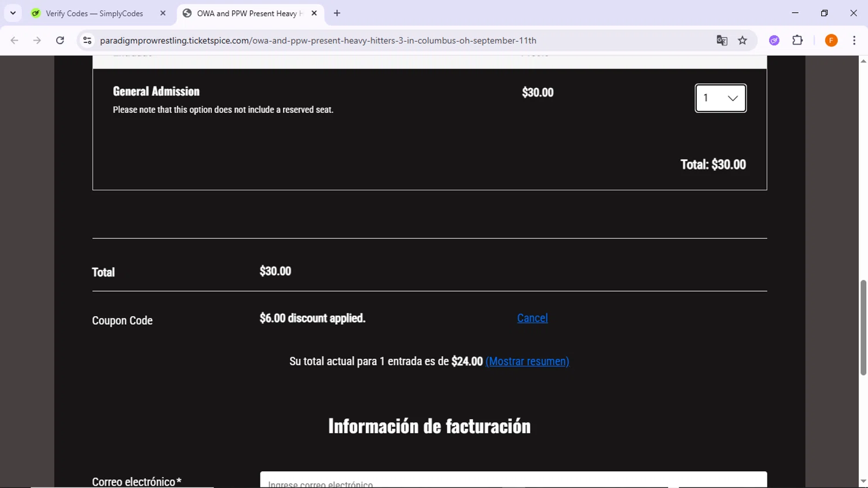Click the page vertical scrollbar thumb
Screen dimensions: 868x488
coord(863,327)
